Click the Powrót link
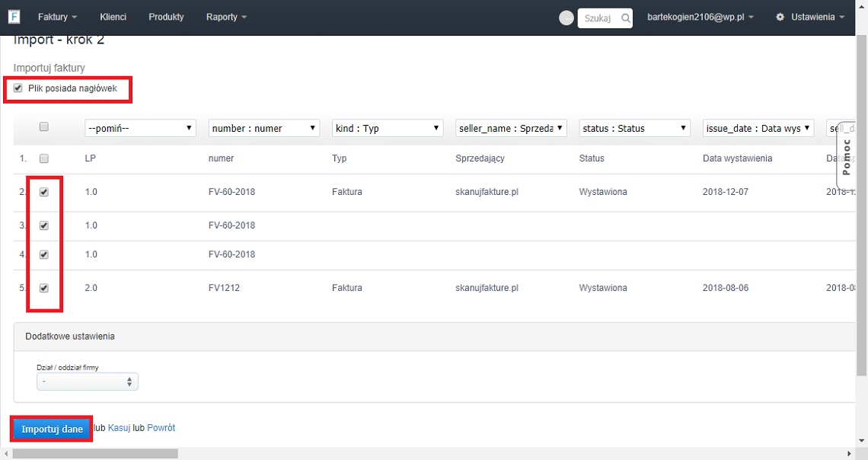This screenshot has height=460, width=868. (161, 428)
